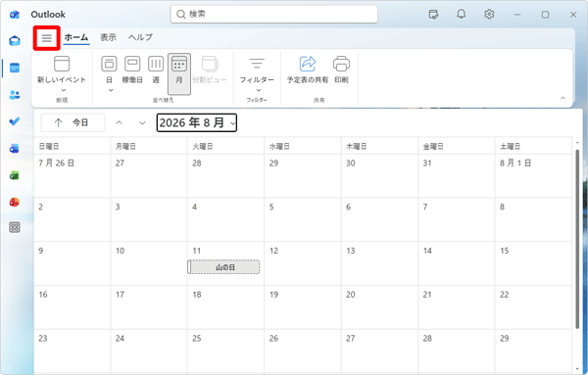Expand the フィルター dropdown arrow

click(x=259, y=90)
